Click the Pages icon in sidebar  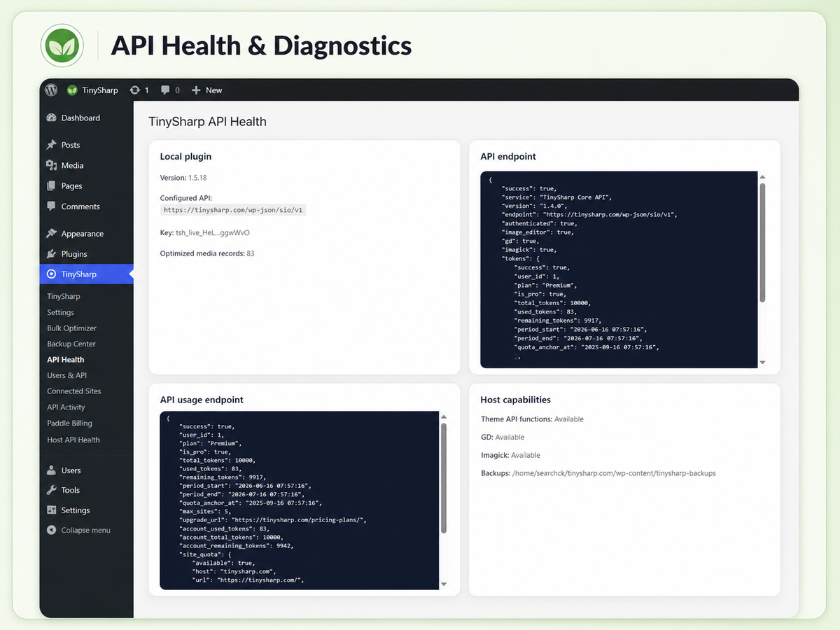click(51, 185)
